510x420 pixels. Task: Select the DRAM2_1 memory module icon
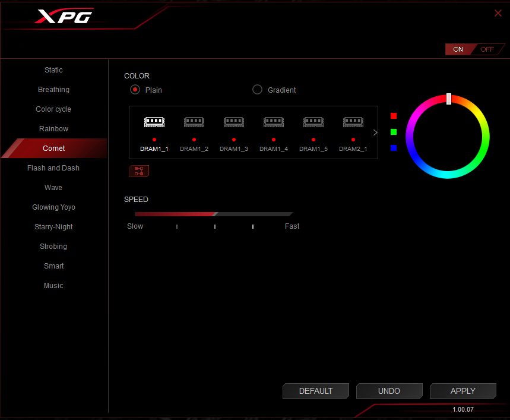353,122
